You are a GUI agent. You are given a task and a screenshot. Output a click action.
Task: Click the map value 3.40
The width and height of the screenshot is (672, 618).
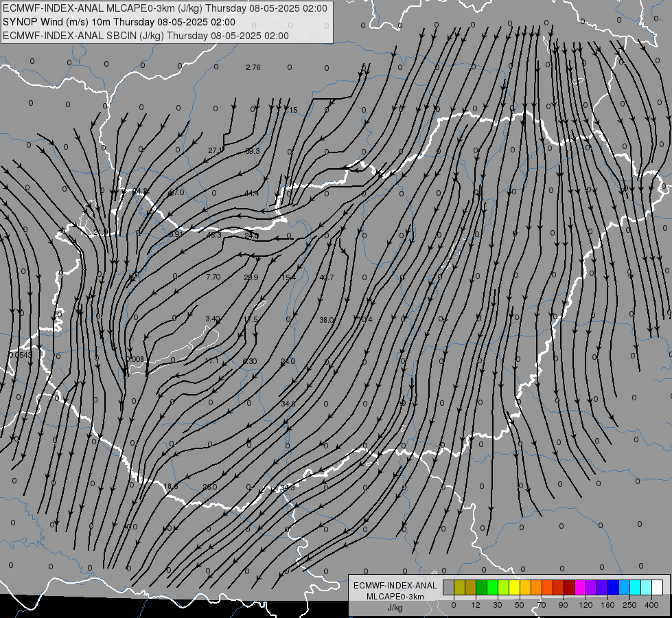[x=213, y=319]
